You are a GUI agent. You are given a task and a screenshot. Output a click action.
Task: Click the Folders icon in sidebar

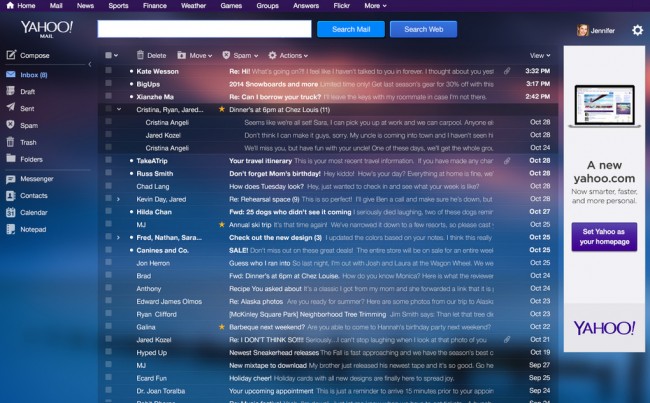click(x=11, y=158)
